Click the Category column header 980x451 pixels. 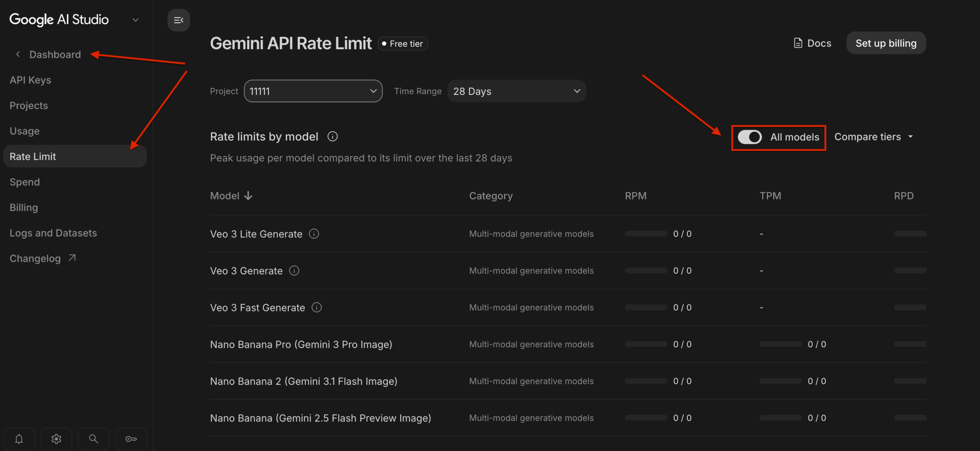(x=491, y=196)
